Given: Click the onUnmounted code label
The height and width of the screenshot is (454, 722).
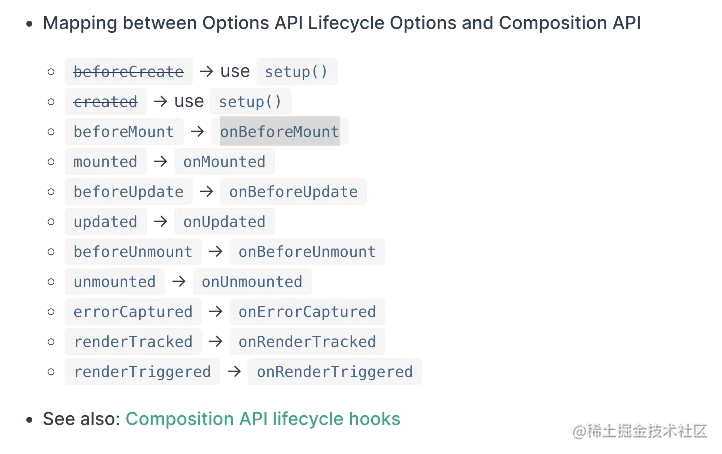Looking at the screenshot, I should click(252, 282).
